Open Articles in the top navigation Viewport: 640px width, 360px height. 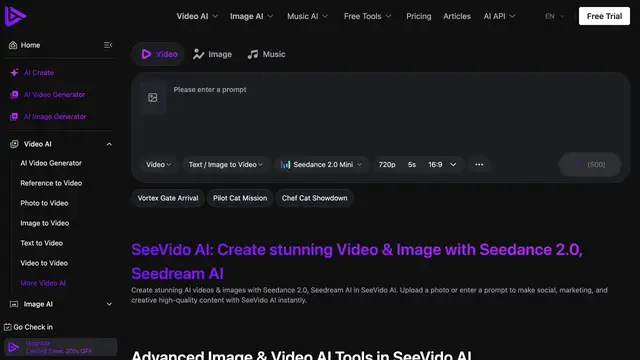tap(457, 16)
